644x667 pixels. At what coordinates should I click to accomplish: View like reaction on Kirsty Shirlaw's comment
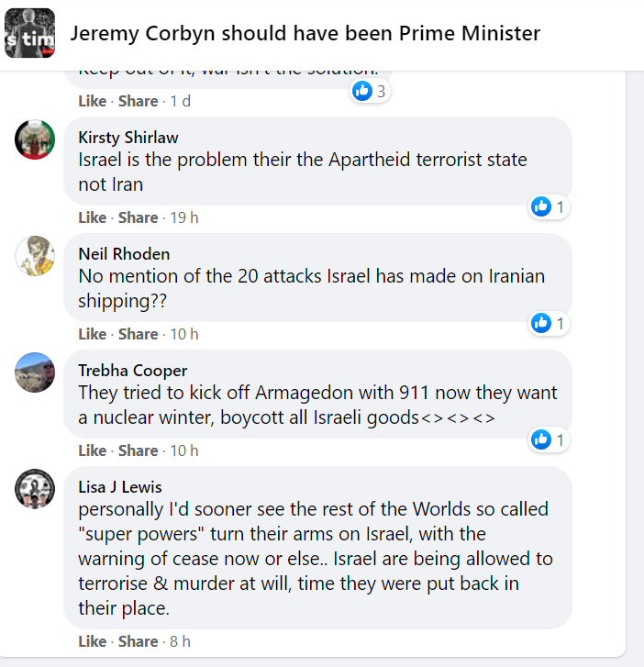click(x=549, y=207)
